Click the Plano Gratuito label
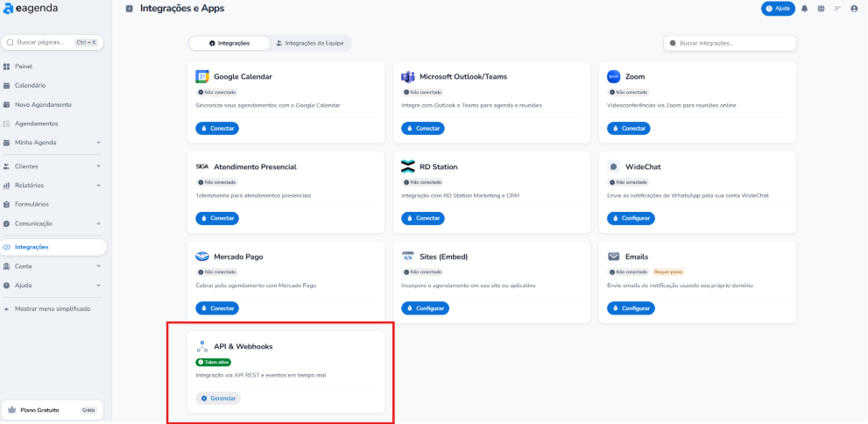Image resolution: width=868 pixels, height=424 pixels. (40, 410)
